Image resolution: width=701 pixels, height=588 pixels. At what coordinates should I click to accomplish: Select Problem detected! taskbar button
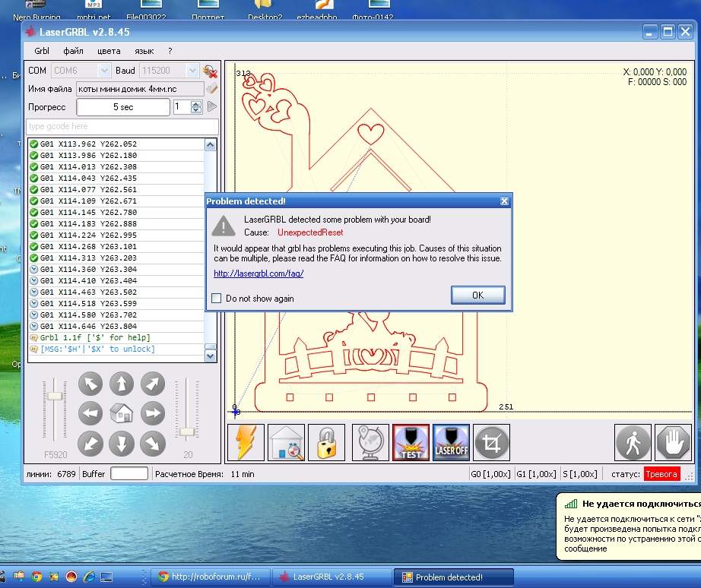click(x=454, y=577)
